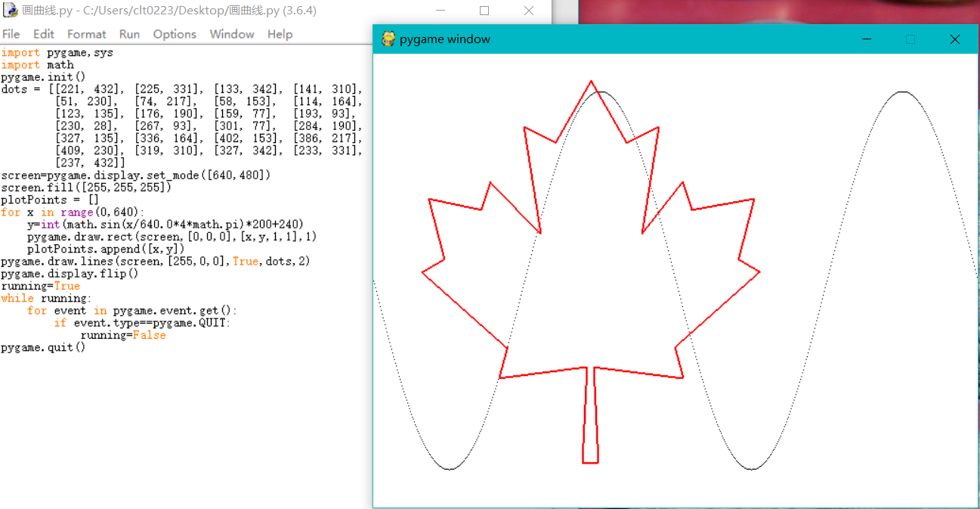Click the top tip of the red maple leaf

click(591, 82)
